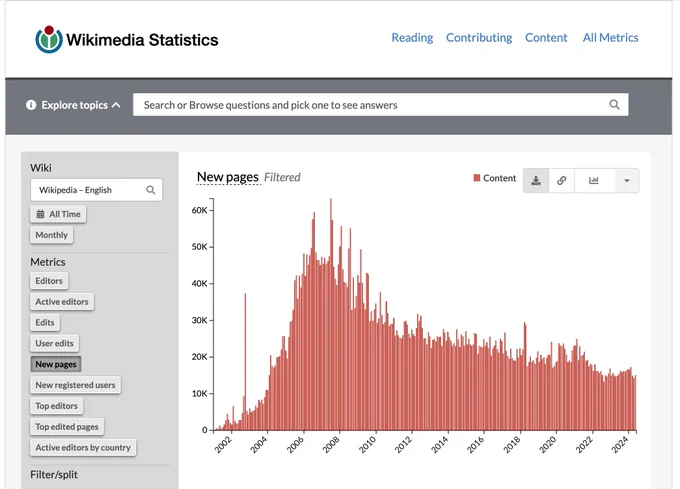This screenshot has height=489, width=680.
Task: Open the Reading menu
Action: click(x=412, y=38)
